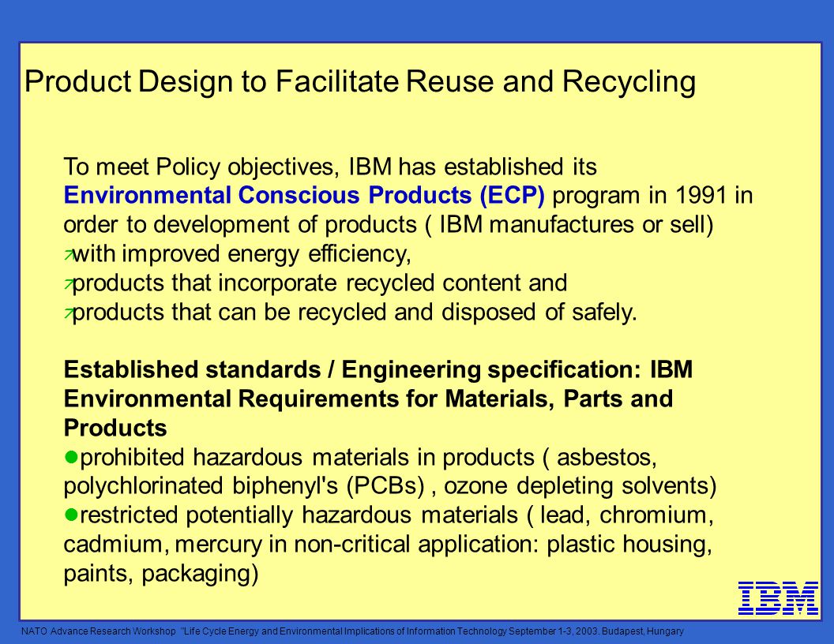Click the line 'paints, packaging)'
This screenshot has width=834, height=644.
(161, 573)
